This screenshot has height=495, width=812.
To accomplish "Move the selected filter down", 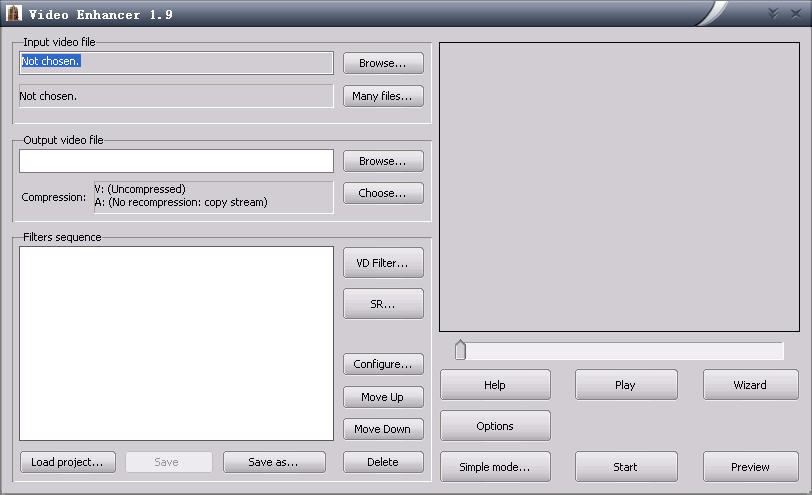I will (x=383, y=429).
